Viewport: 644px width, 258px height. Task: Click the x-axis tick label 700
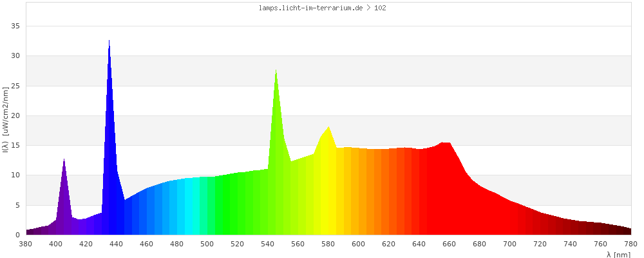510,244
